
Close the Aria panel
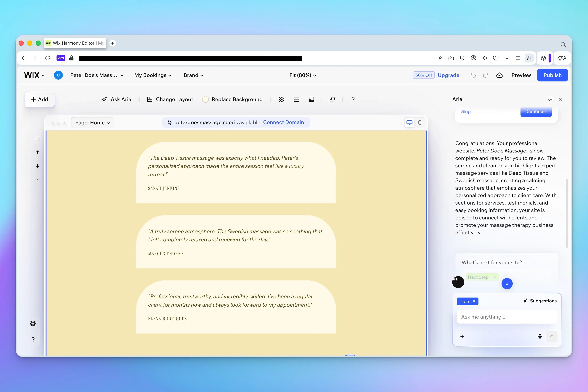pyautogui.click(x=560, y=99)
